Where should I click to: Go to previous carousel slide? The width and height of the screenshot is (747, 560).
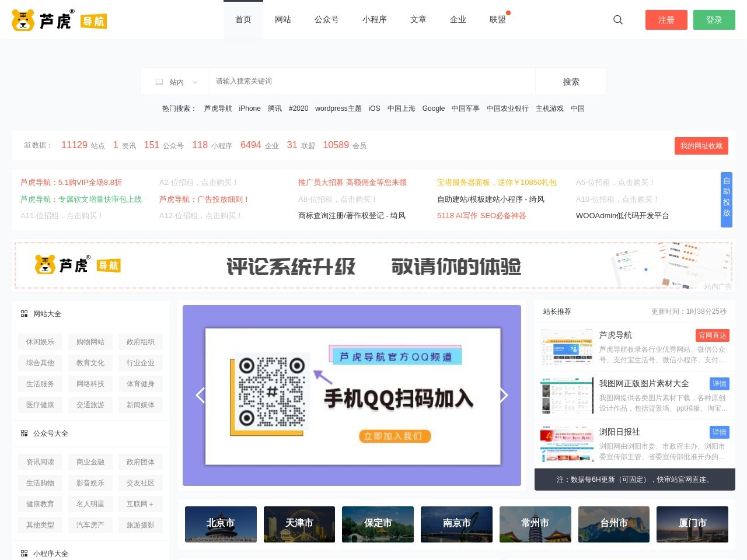(200, 395)
